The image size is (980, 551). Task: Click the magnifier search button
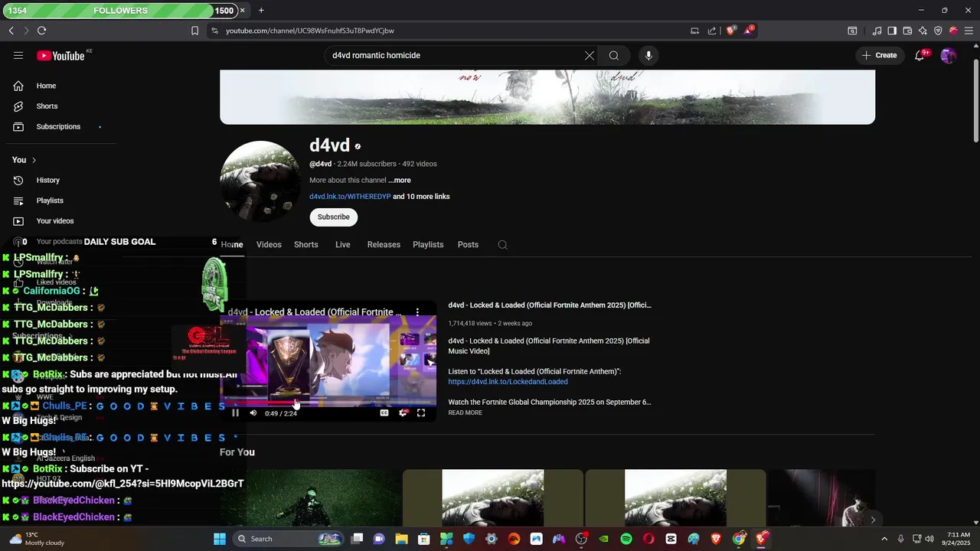click(x=614, y=55)
